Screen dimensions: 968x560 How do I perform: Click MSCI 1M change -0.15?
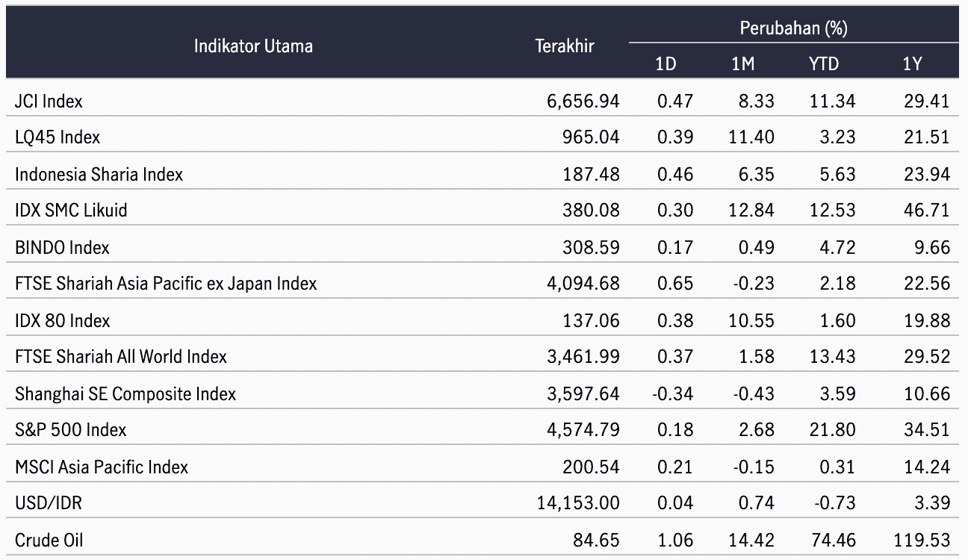[754, 466]
